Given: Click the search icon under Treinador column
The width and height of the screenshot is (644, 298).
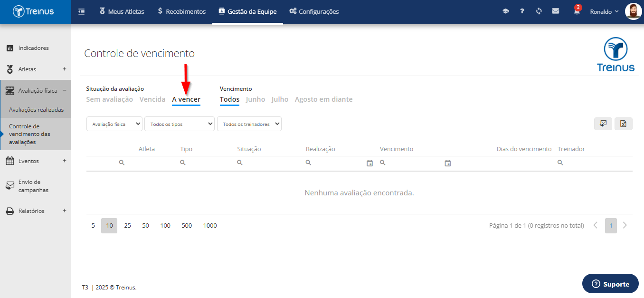Looking at the screenshot, I should click(560, 163).
